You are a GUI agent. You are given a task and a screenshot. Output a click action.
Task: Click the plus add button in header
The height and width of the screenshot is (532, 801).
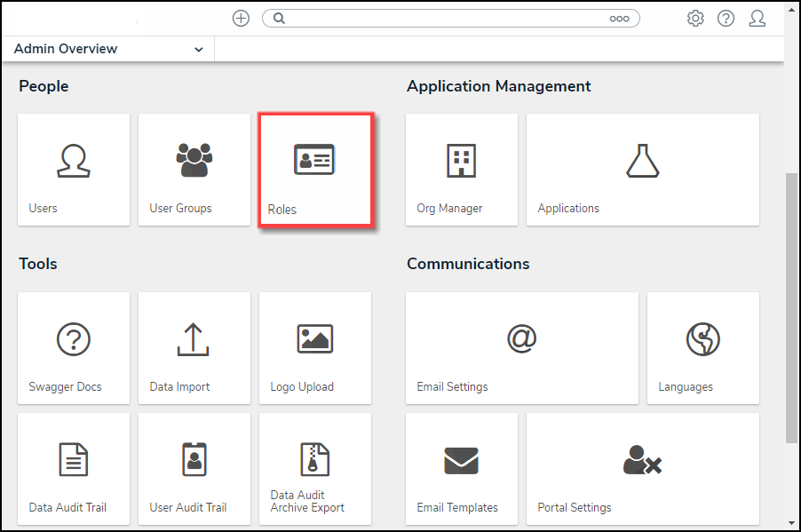click(x=241, y=19)
